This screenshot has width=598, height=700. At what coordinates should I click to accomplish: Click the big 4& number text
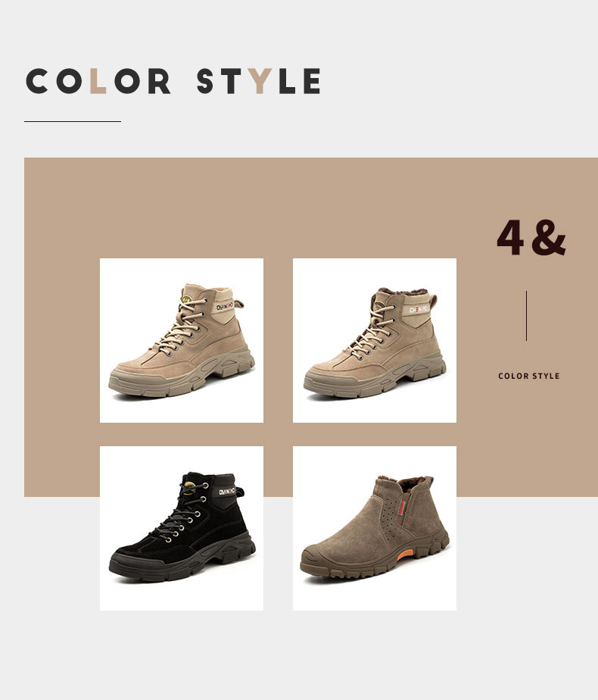pyautogui.click(x=531, y=237)
